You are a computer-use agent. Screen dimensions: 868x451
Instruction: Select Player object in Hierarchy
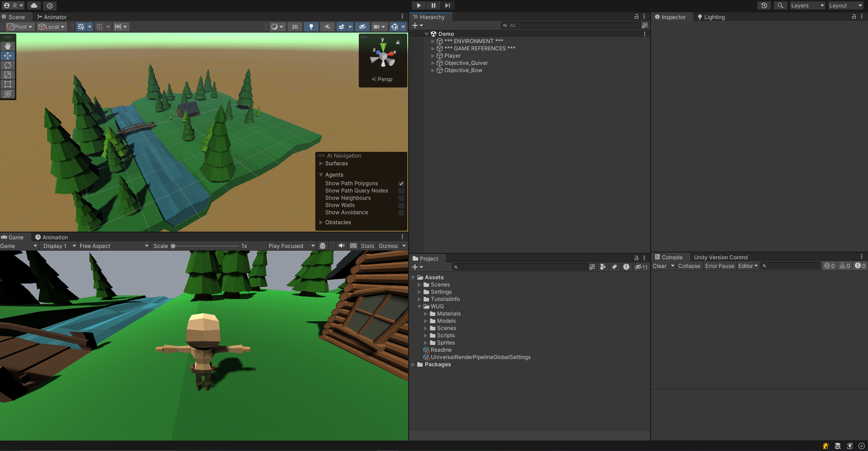453,56
